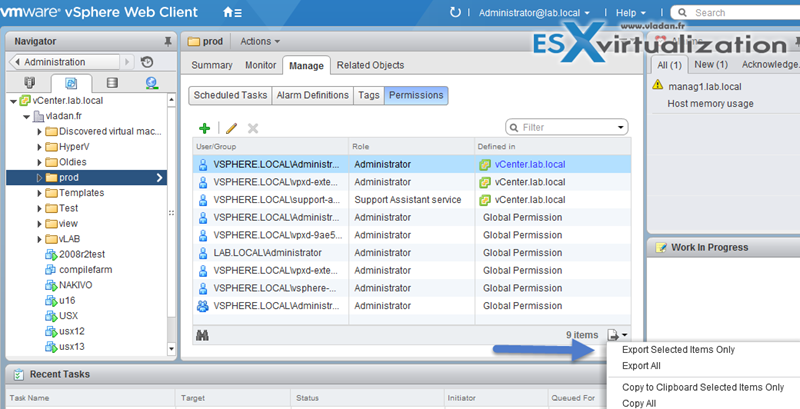Open the Actions dropdown menu
This screenshot has height=409, width=800.
tap(260, 41)
